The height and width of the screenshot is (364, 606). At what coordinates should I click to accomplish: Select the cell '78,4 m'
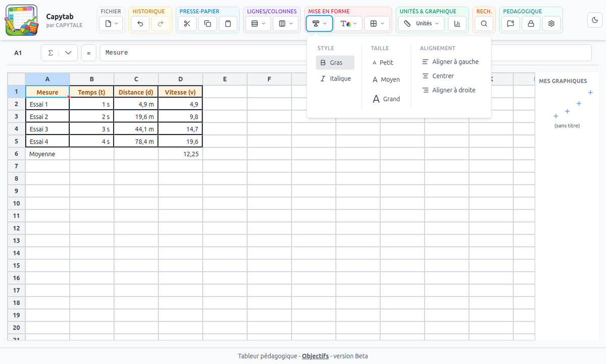click(x=136, y=142)
